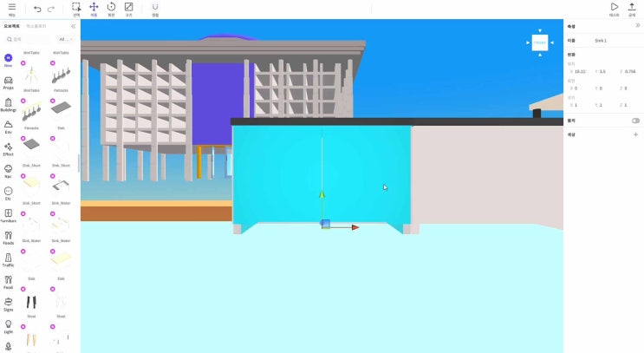Toggle the physics switch in properties
644x353 pixels.
pos(635,121)
